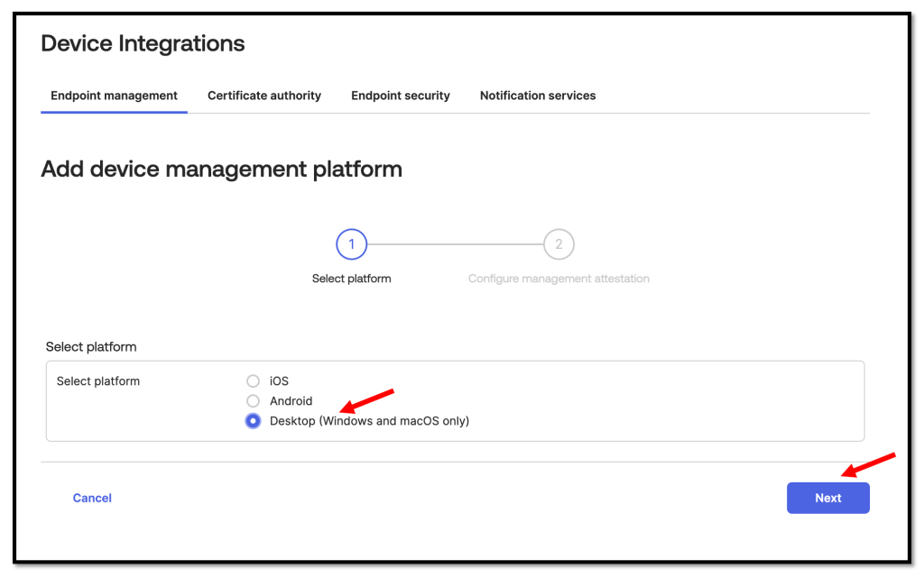Select the Desktop radio button
This screenshot has height=587, width=924.
pos(253,421)
